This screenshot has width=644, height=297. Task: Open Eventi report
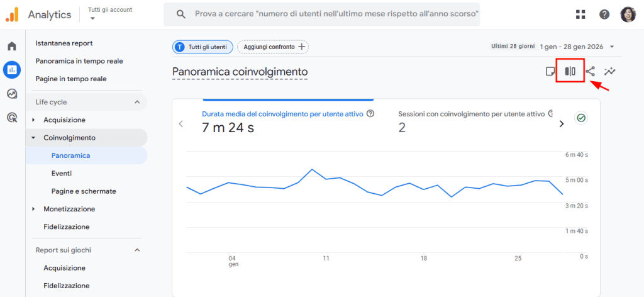(62, 173)
